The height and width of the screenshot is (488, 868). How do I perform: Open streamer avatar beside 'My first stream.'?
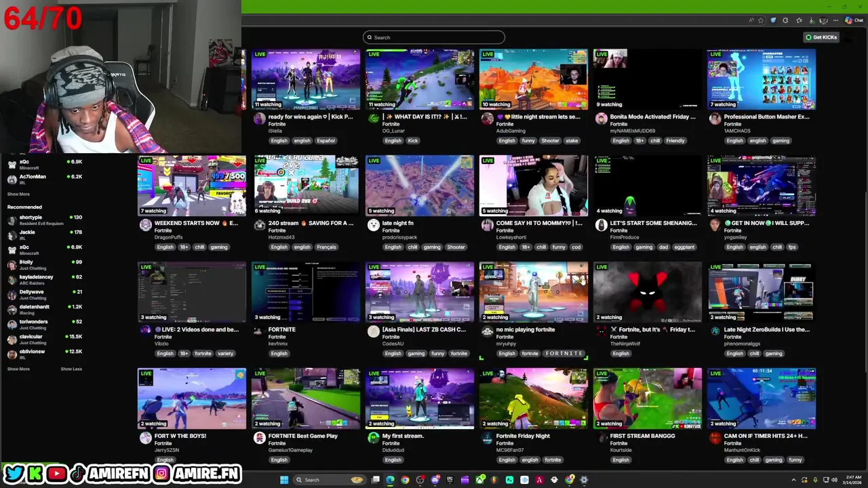click(x=373, y=439)
